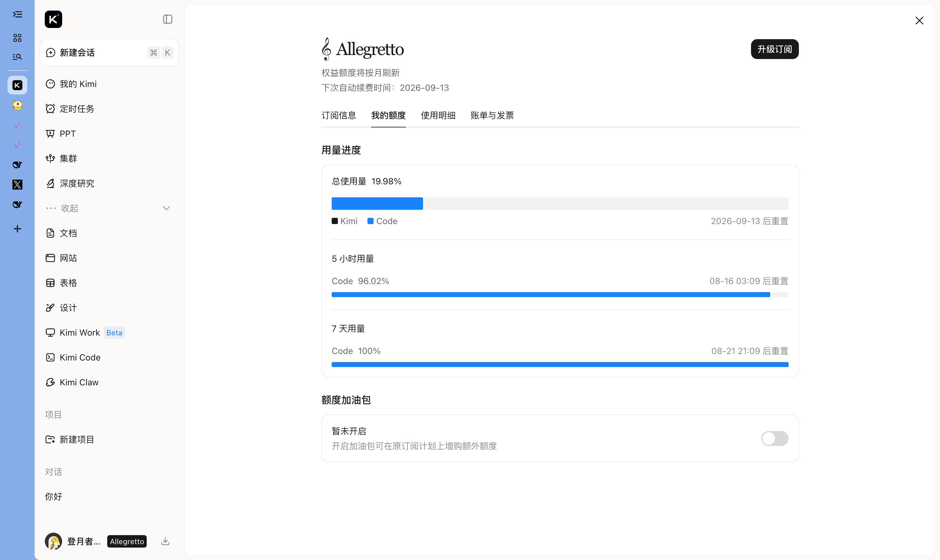Screen dimensions: 940x560
Task: Click the 升级订阅 upgrade button
Action: [x=774, y=49]
